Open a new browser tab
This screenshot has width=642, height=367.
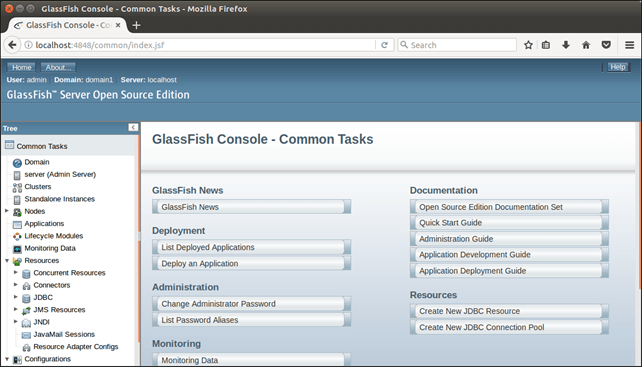136,25
